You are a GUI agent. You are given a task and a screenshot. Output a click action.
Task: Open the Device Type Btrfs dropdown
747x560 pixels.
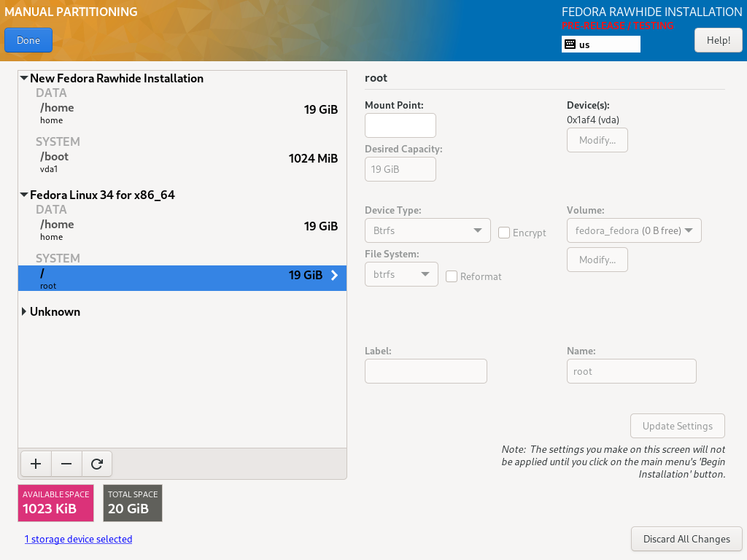click(x=427, y=230)
